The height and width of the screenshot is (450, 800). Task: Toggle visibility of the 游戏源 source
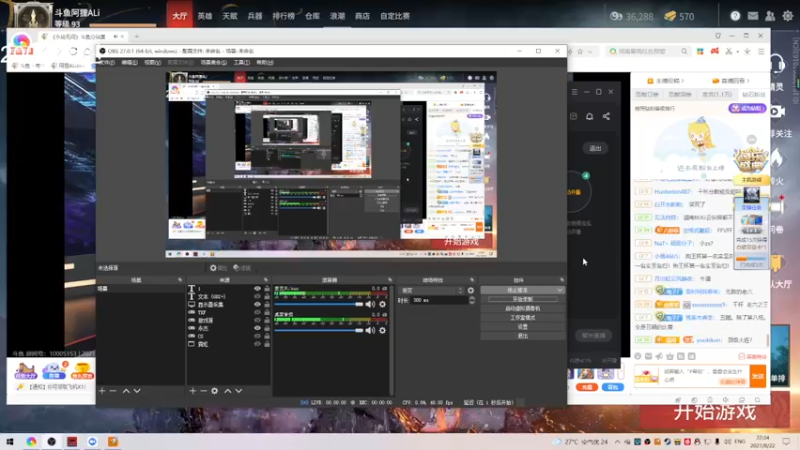(257, 320)
